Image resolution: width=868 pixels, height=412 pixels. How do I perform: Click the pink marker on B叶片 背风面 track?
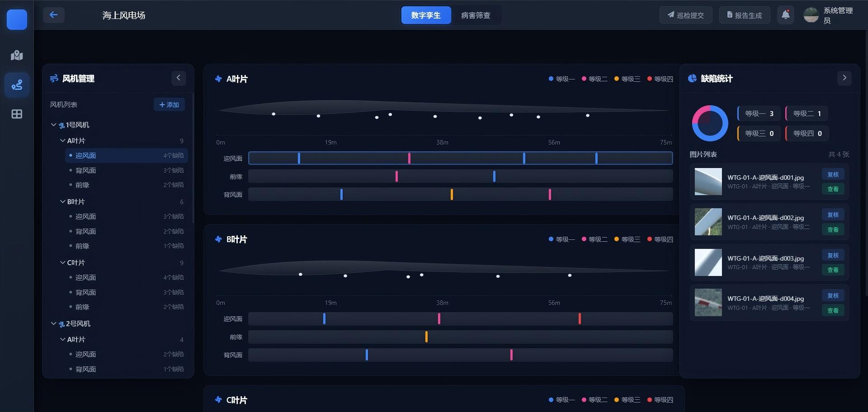click(x=511, y=355)
